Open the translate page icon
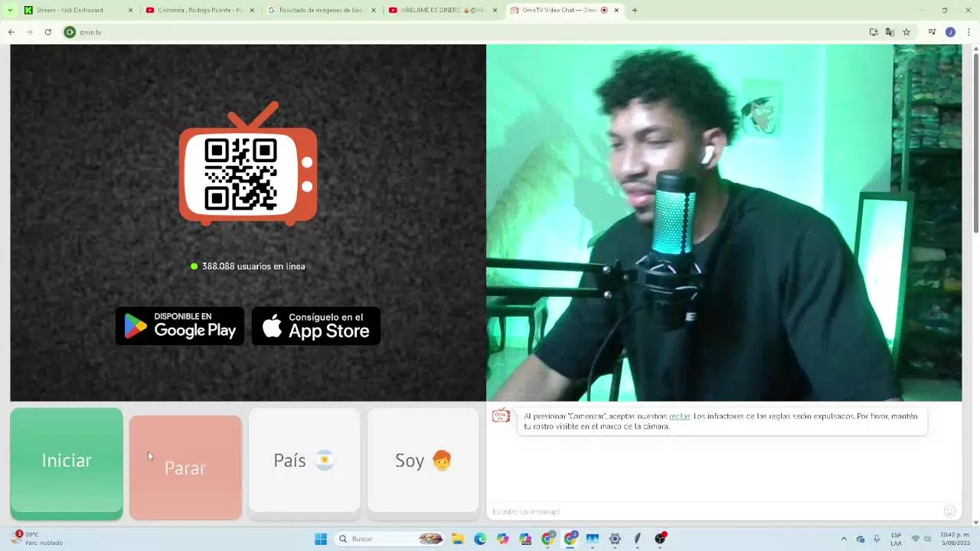Viewport: 980px width, 551px height. (x=890, y=32)
